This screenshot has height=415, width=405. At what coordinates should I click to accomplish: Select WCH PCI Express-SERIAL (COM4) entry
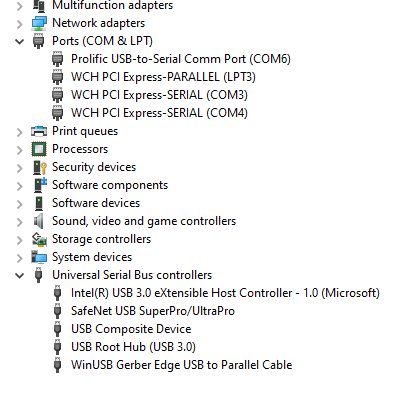point(159,113)
